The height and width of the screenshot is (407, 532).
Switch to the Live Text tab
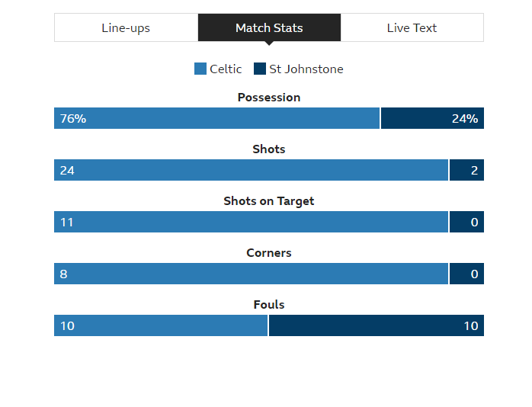coord(412,27)
